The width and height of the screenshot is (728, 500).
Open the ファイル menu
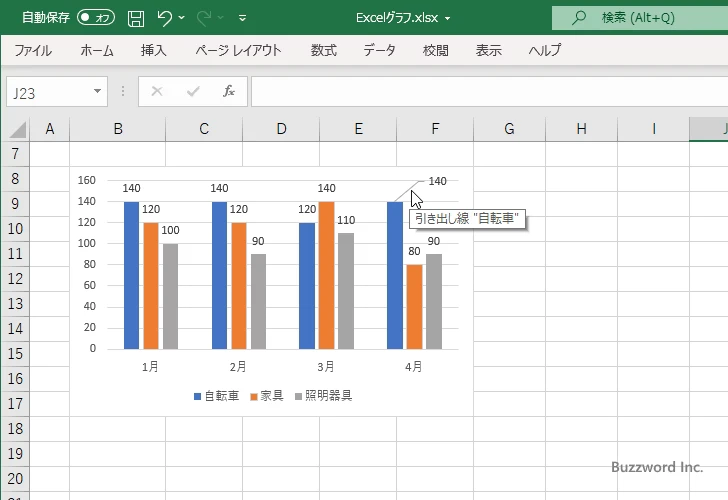tap(33, 50)
